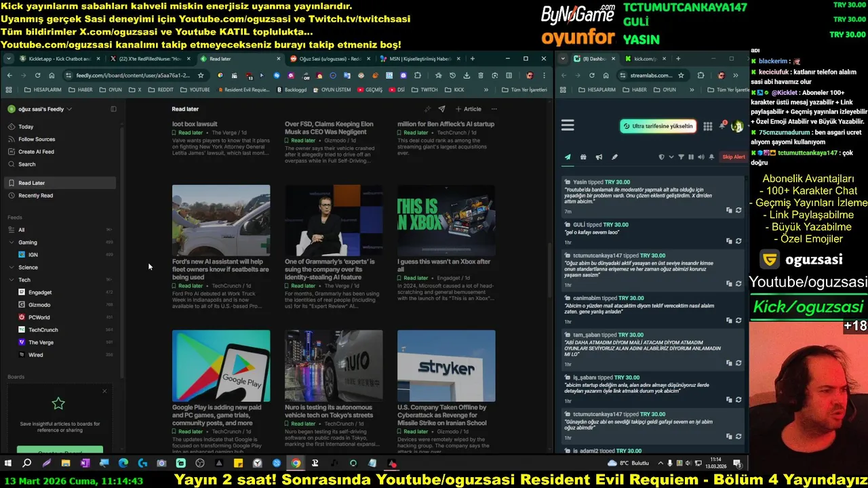Open Windows taskbar search
868x488 pixels.
[26, 464]
